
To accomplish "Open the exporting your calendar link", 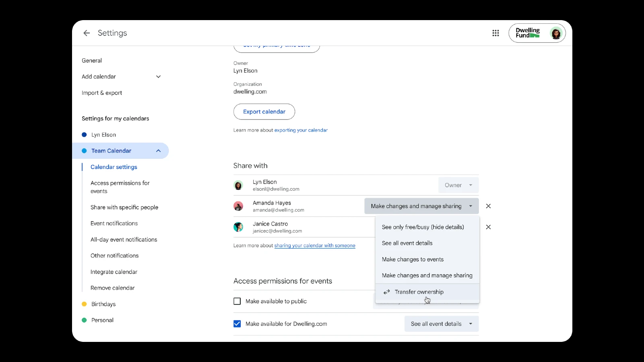I will coord(301,130).
